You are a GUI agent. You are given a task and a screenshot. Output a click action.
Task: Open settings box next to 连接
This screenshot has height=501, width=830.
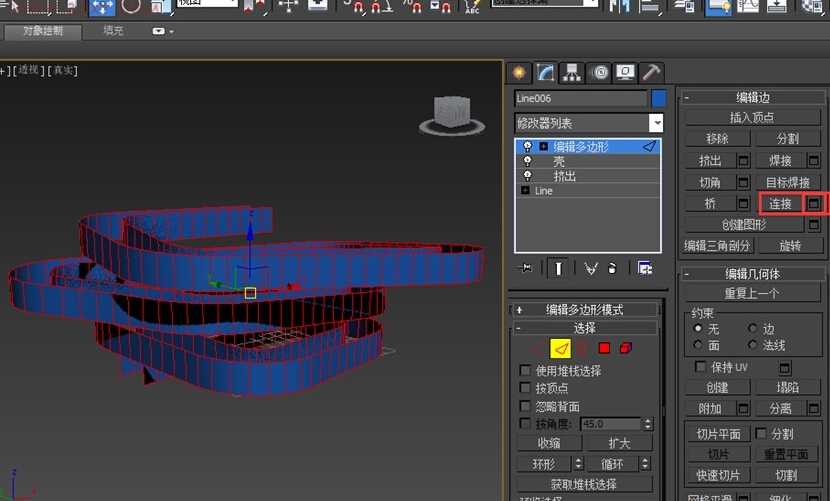[814, 203]
